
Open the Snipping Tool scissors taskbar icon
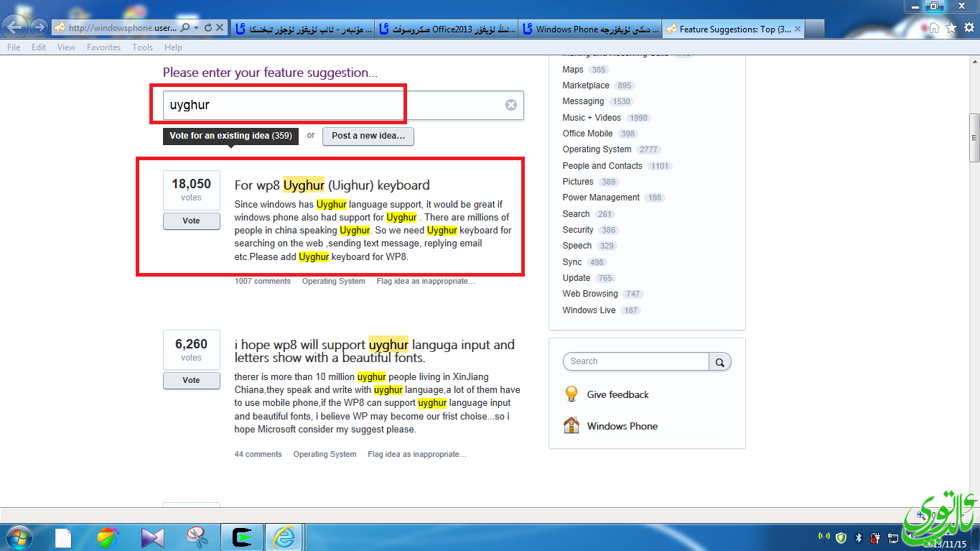196,537
